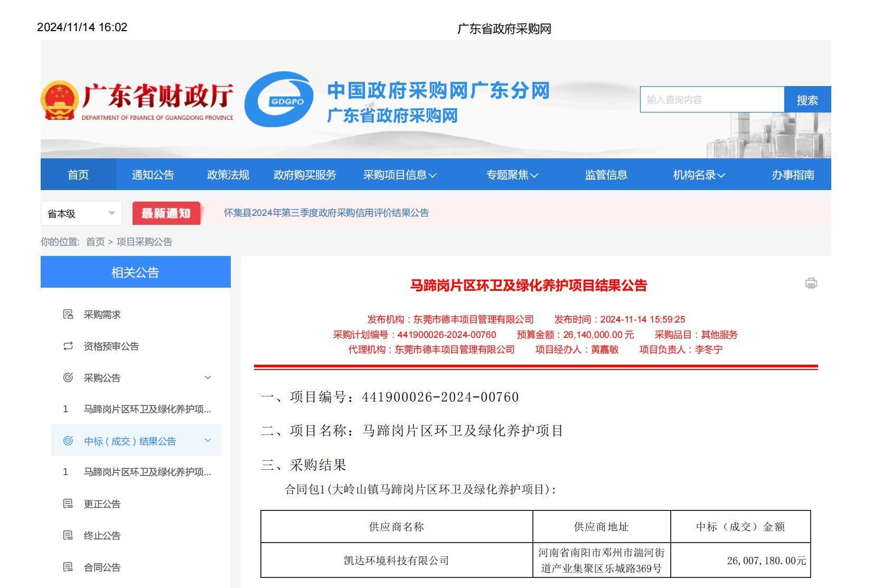The width and height of the screenshot is (873, 588).
Task: Click the 搜索 button
Action: click(808, 100)
